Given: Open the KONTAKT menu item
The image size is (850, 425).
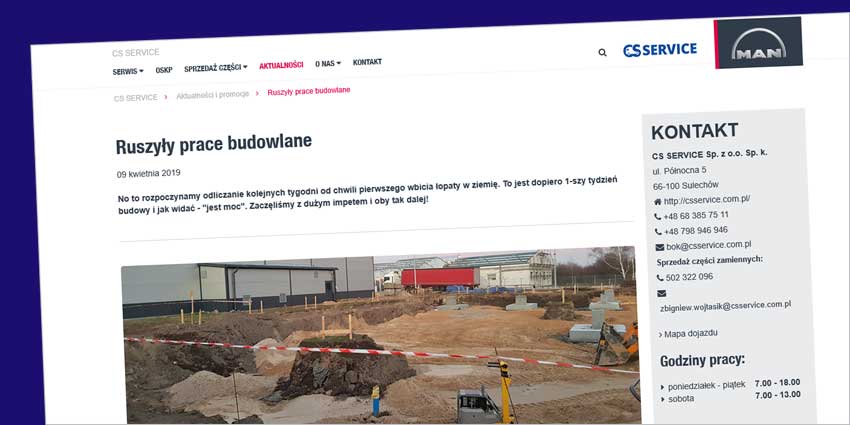Looking at the screenshot, I should point(368,62).
